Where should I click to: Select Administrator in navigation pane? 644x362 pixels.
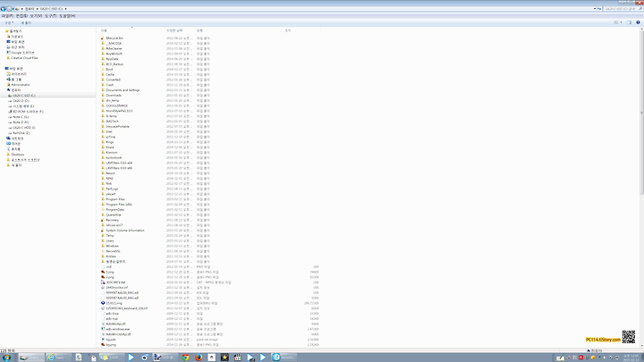20,85
